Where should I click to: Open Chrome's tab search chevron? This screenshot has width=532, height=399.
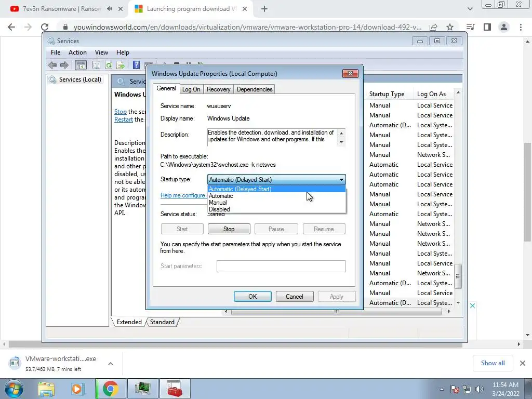coord(470,9)
